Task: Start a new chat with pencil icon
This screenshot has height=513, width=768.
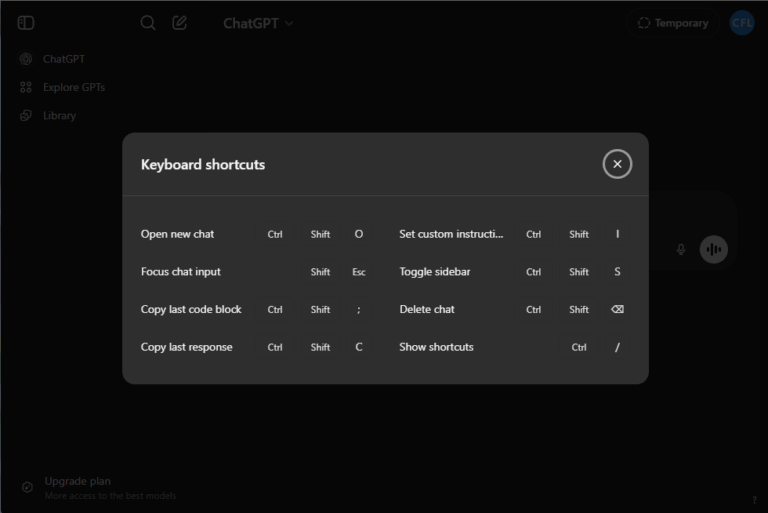Action: 180,23
